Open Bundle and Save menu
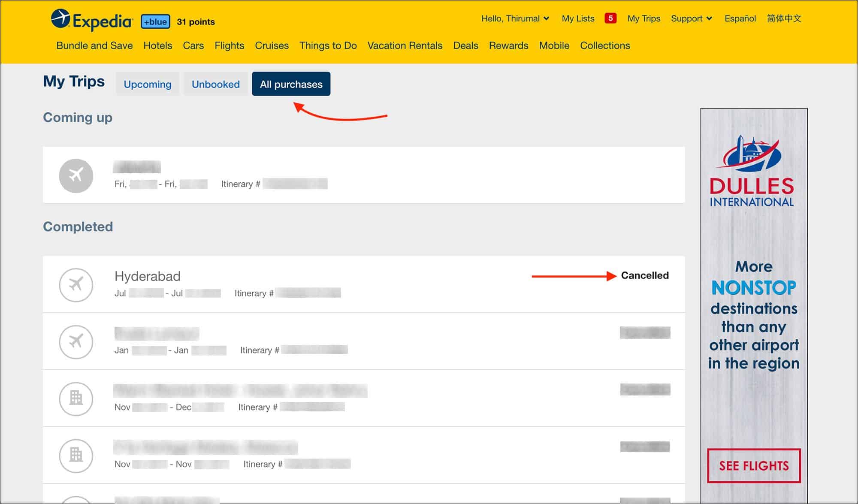This screenshot has width=858, height=504. [x=94, y=45]
